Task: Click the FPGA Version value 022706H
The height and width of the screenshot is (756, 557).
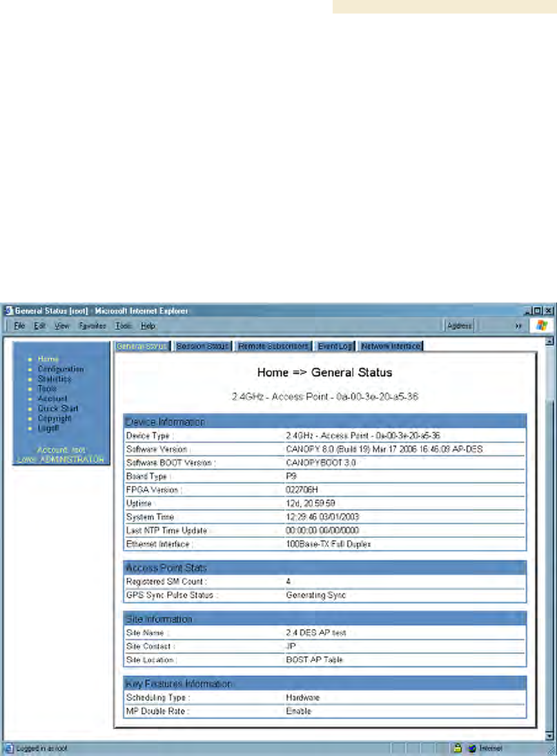Action: tap(302, 490)
